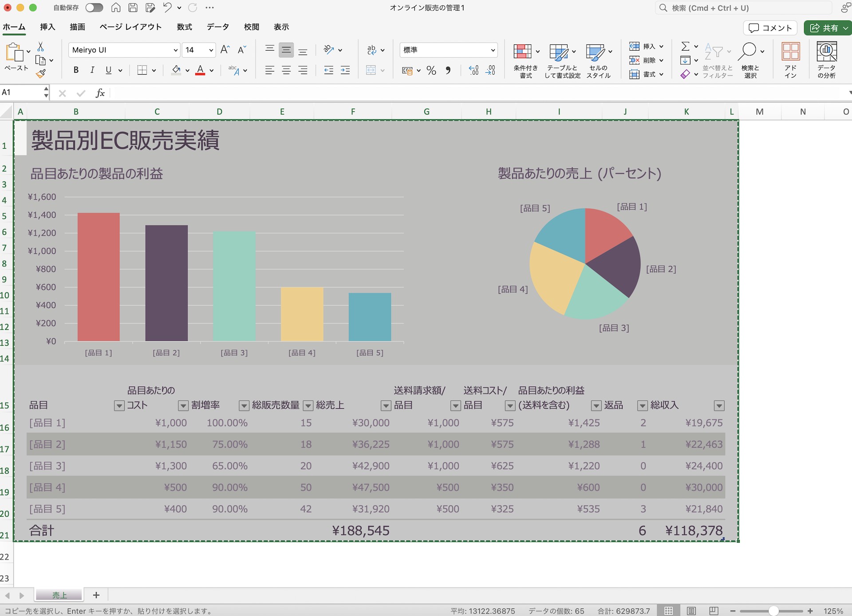Add a new sheet with plus button
Image resolution: width=852 pixels, height=616 pixels.
pos(96,595)
